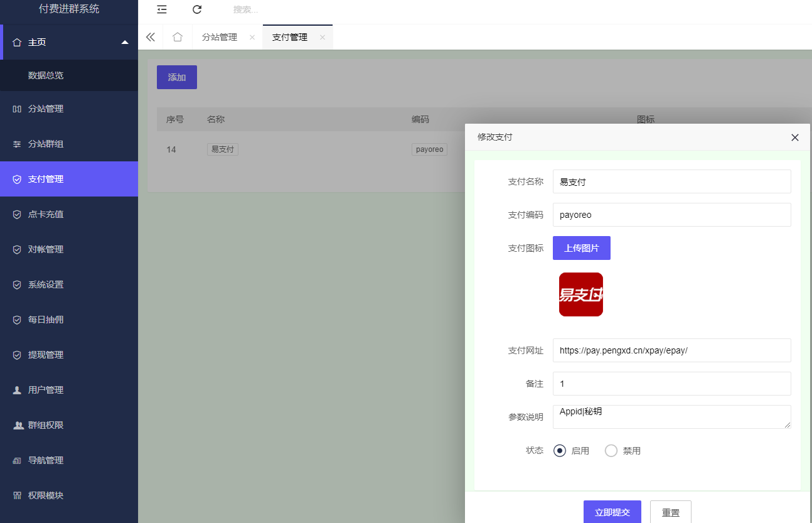The width and height of the screenshot is (812, 523).
Task: Click the shield icon beside 提现管理
Action: coord(17,355)
